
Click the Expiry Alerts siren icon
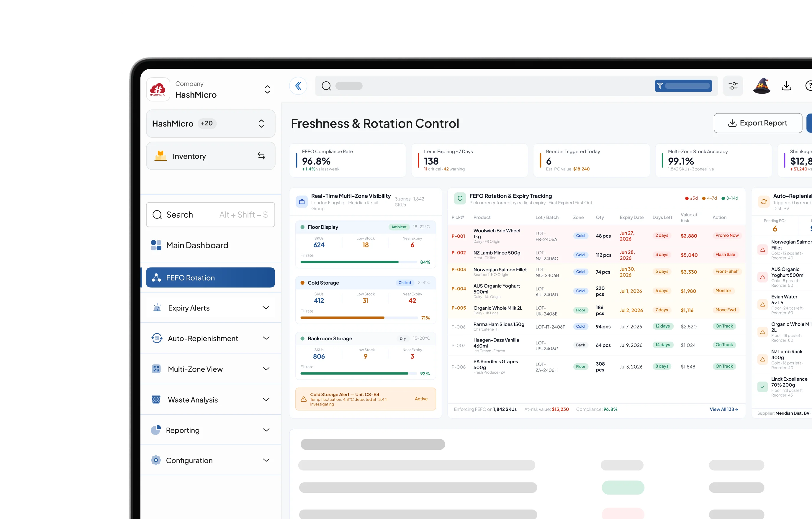coord(157,308)
